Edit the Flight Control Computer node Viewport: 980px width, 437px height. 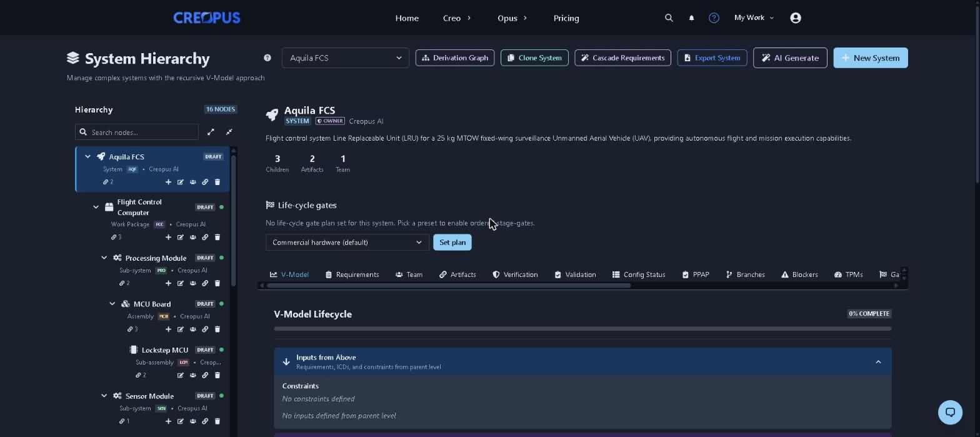click(181, 237)
